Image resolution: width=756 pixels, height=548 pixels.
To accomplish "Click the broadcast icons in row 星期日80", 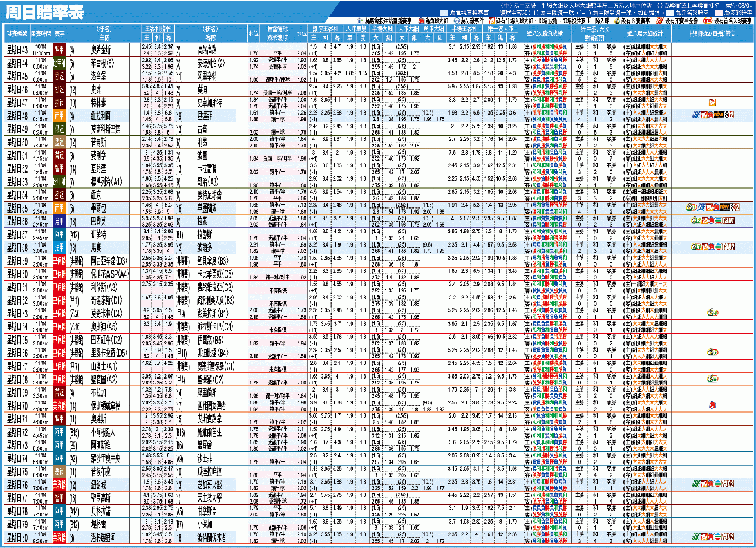I will (x=712, y=536).
